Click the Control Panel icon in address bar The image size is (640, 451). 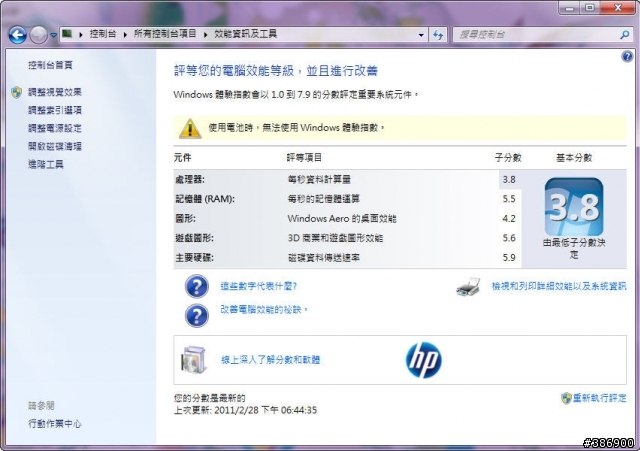[x=67, y=33]
